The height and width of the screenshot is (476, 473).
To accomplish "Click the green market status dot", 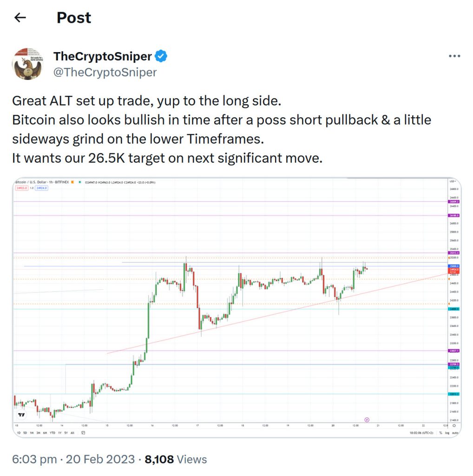I will pos(80,182).
